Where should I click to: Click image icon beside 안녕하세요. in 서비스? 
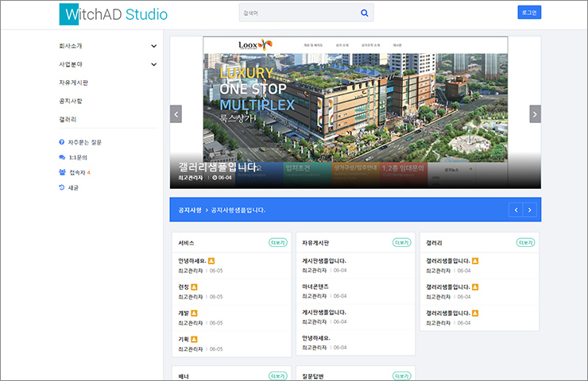point(211,260)
